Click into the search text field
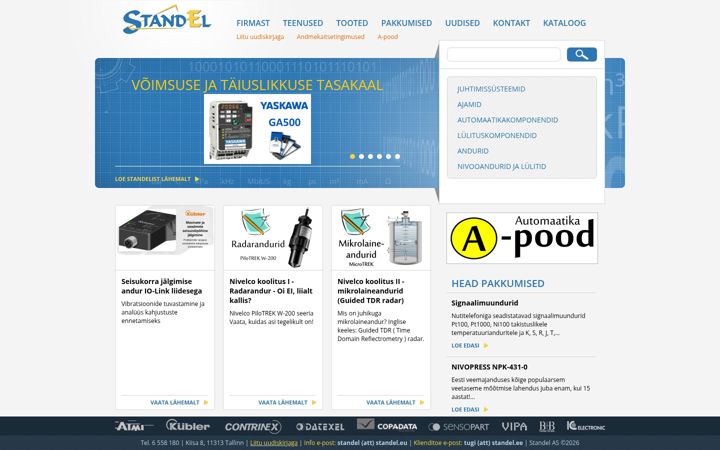The height and width of the screenshot is (450, 720). 504,55
